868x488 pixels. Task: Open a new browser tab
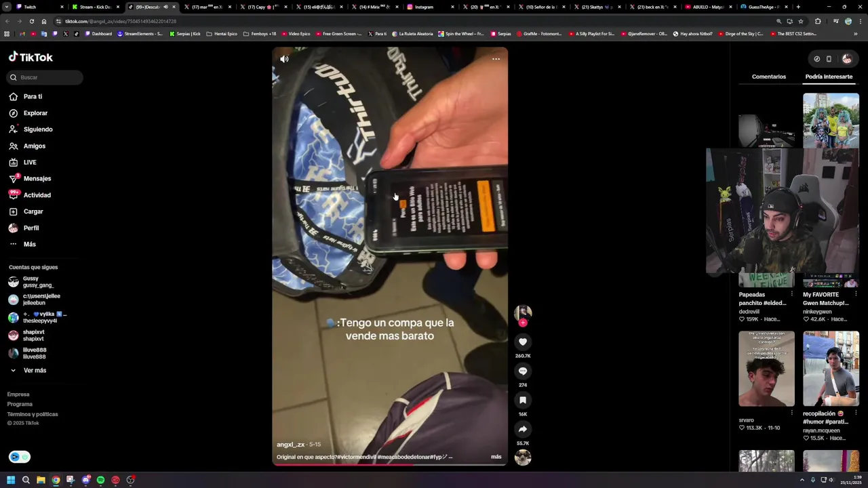(798, 7)
